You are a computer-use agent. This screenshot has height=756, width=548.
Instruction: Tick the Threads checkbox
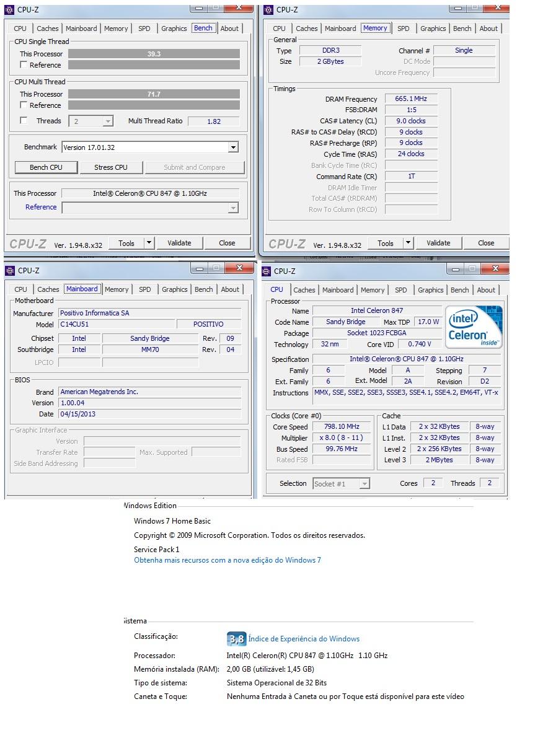pyautogui.click(x=24, y=121)
